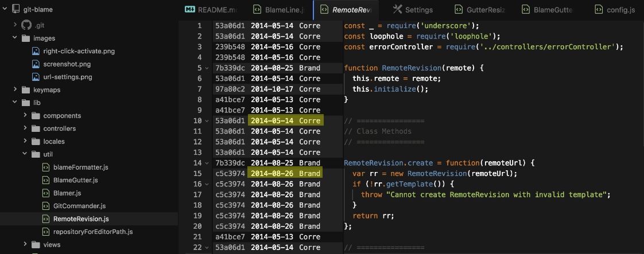This screenshot has width=644, height=254.
Task: Open screenshot.png in the tree
Action: click(67, 64)
